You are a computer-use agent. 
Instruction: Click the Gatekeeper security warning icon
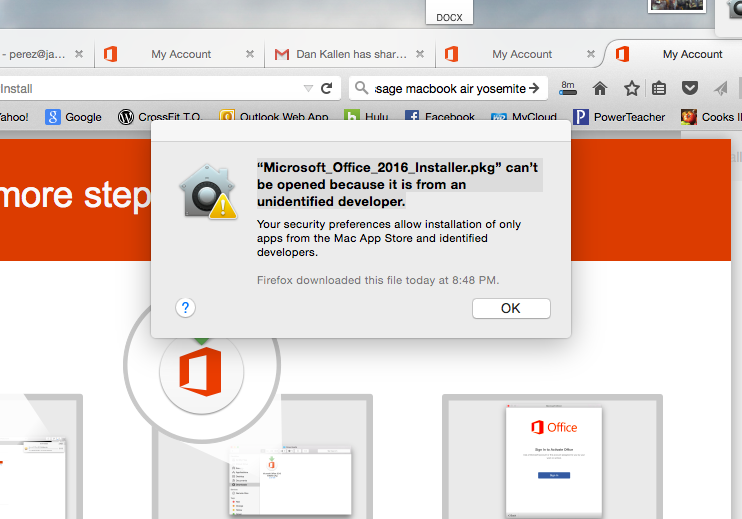pyautogui.click(x=208, y=192)
